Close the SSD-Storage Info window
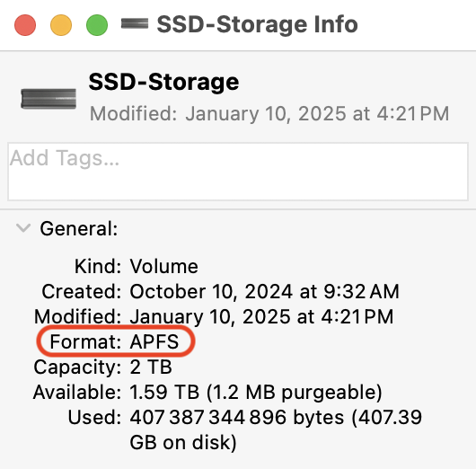The image size is (476, 469). point(25,25)
